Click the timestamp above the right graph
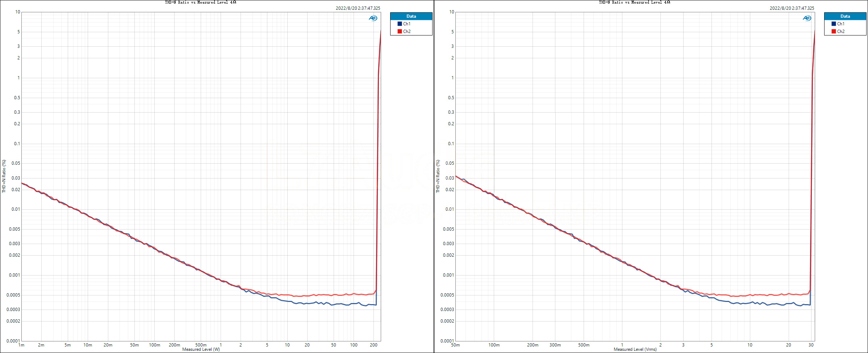Viewport: 868px width, 353px height. point(792,8)
